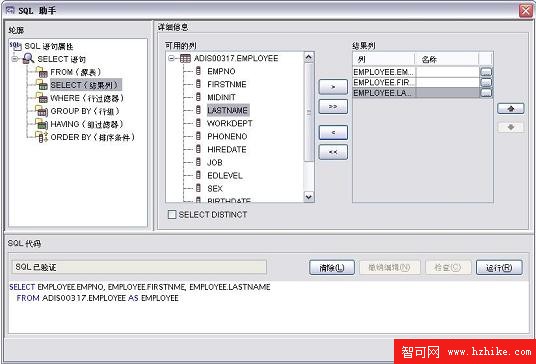Click inside the SQL code editor area

268,307
